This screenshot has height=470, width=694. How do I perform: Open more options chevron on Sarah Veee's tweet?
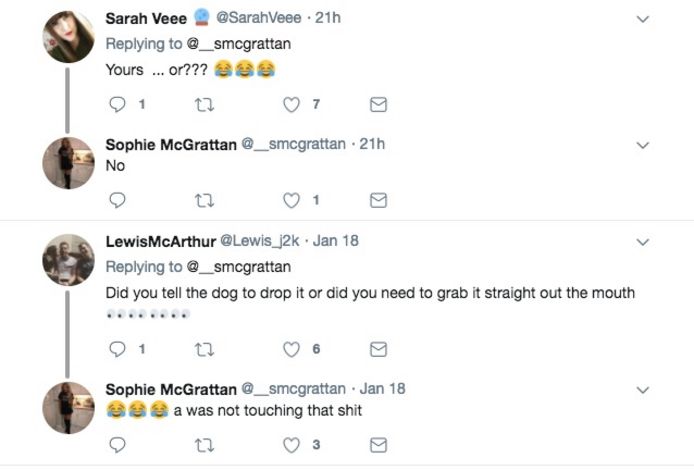click(x=643, y=19)
